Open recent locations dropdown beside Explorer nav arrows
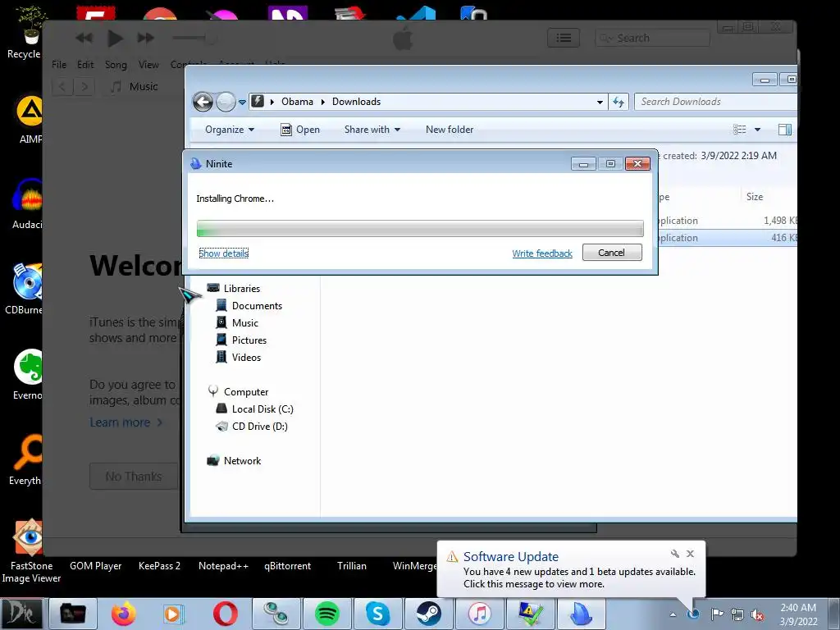Image resolution: width=840 pixels, height=630 pixels. [242, 102]
